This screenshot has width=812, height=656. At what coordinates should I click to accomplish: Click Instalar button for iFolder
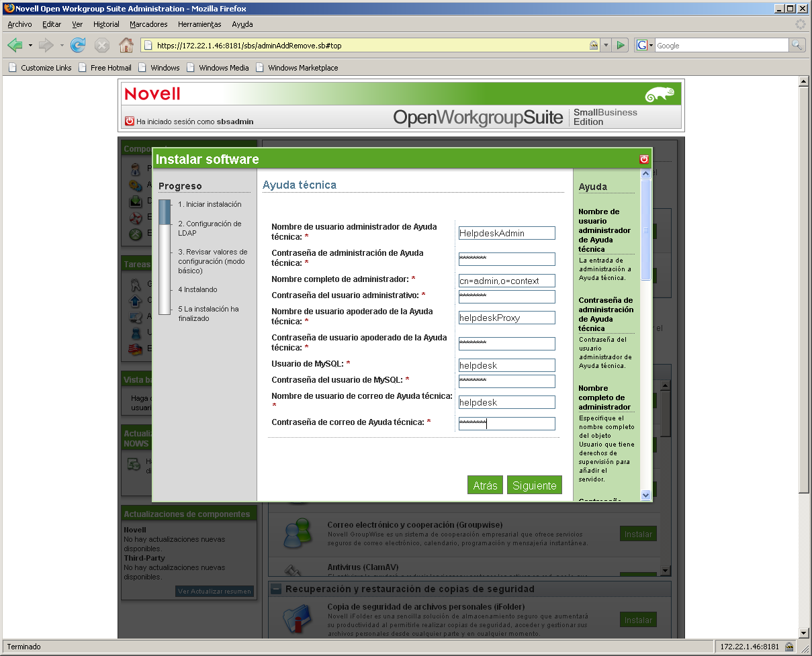pyautogui.click(x=638, y=620)
